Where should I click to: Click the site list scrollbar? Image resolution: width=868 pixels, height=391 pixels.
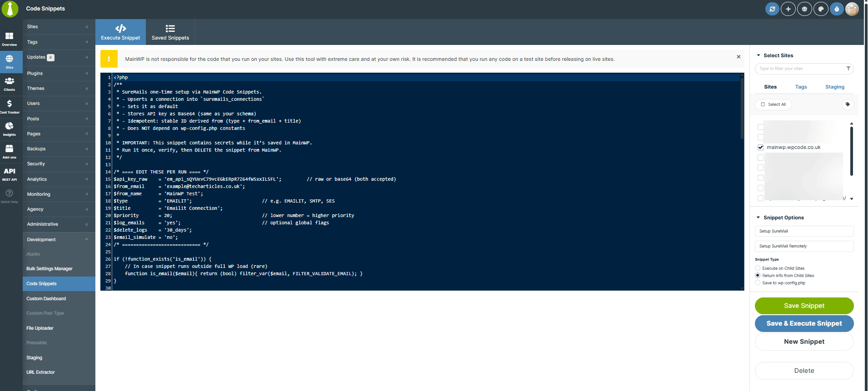[851, 151]
